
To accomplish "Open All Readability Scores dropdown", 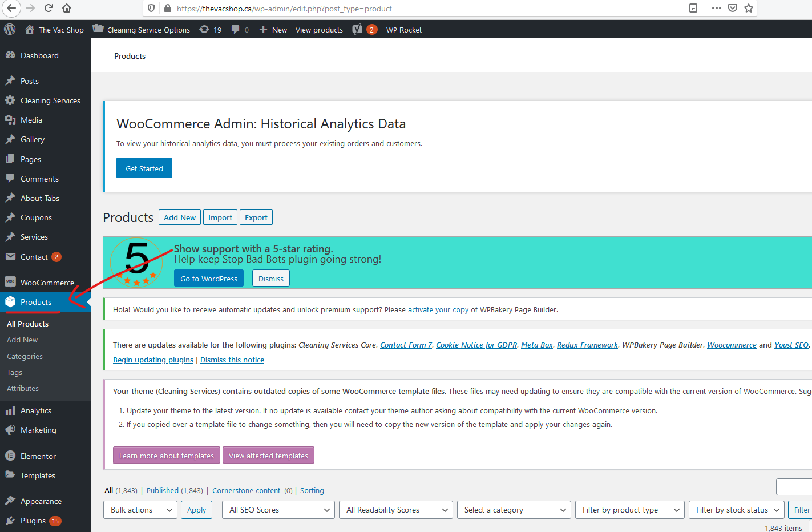I will click(x=396, y=510).
